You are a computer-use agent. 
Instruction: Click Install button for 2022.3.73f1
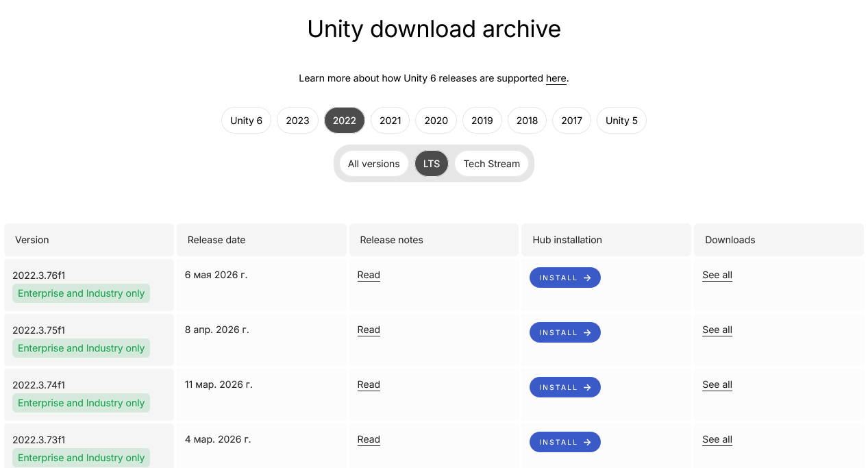point(565,442)
